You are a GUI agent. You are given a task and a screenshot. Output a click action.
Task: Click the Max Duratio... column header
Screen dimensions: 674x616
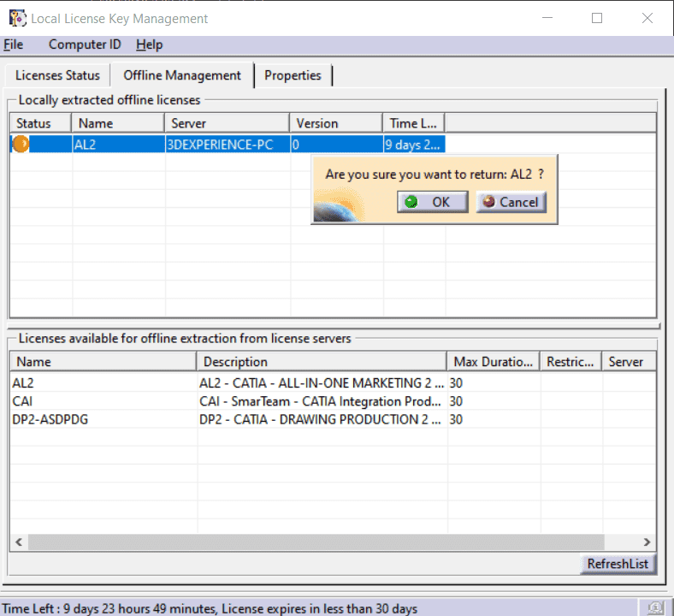493,362
